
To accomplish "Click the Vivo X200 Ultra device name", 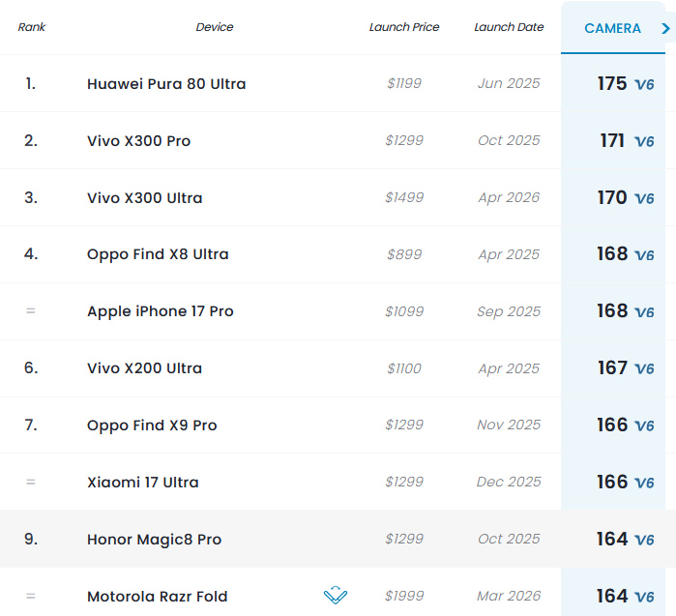I will click(x=144, y=368).
